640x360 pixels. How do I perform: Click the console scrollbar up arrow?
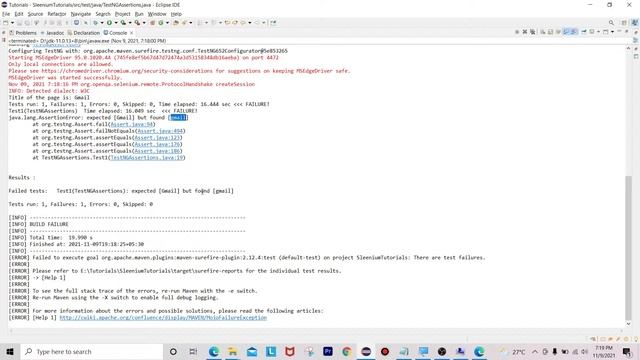629,49
